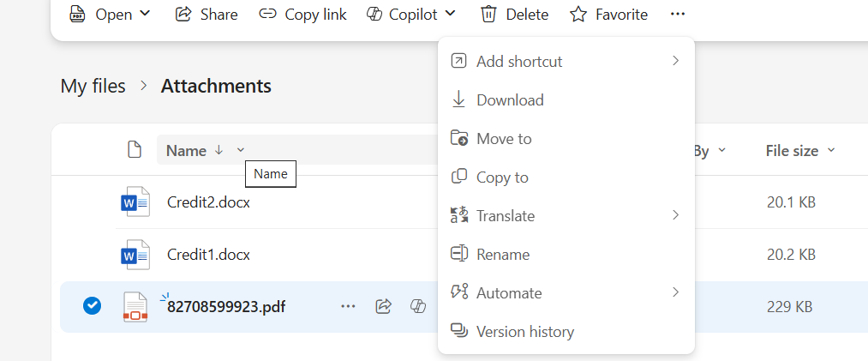868x361 pixels.
Task: Sort by the Name column header
Action: [187, 151]
